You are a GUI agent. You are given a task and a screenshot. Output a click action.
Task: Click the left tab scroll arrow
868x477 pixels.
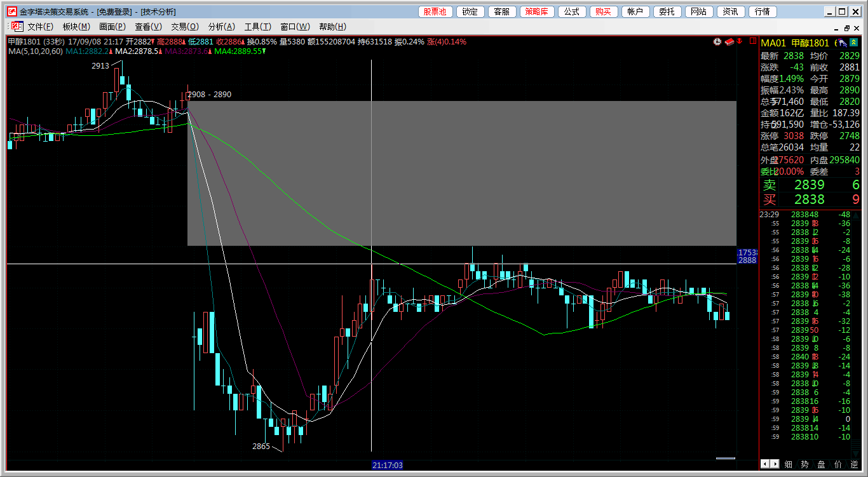(x=765, y=464)
